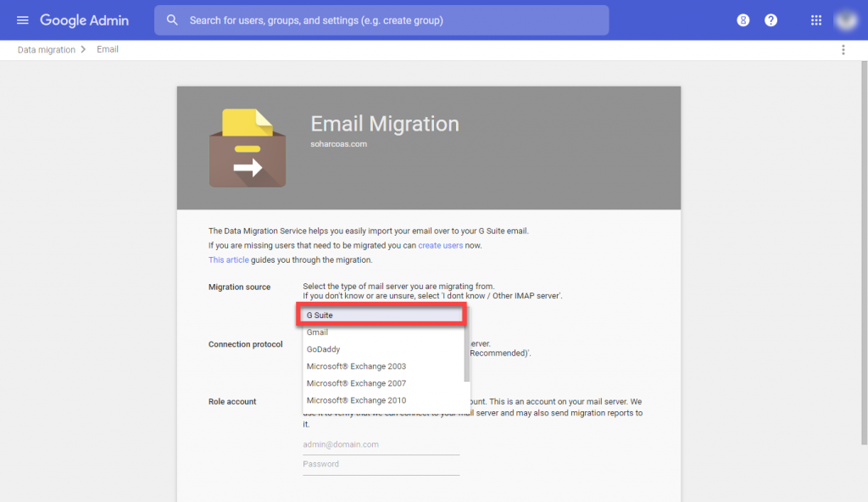Click the Email Migration heading
This screenshot has width=868, height=502.
tap(385, 124)
